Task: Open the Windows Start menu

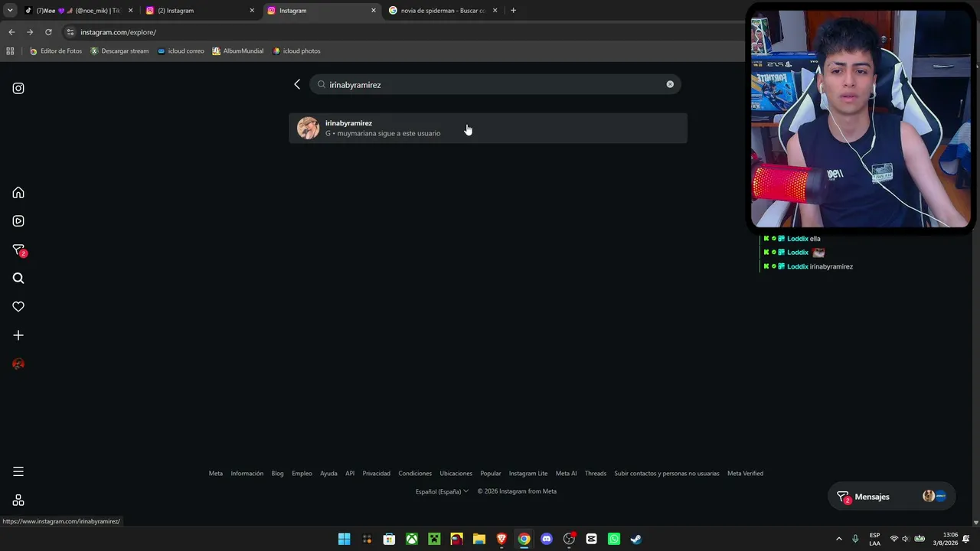Action: point(345,539)
